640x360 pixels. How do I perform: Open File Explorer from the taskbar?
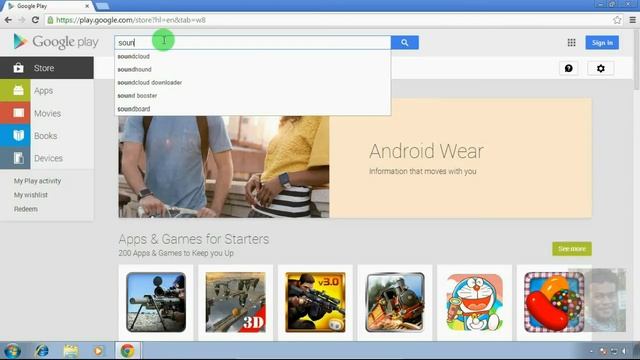point(71,351)
